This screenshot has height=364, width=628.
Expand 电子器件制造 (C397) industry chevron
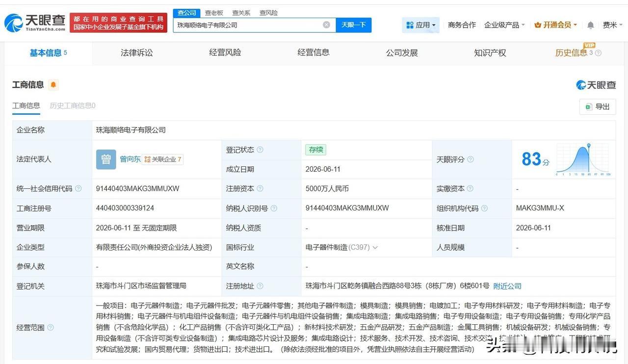[375, 248]
